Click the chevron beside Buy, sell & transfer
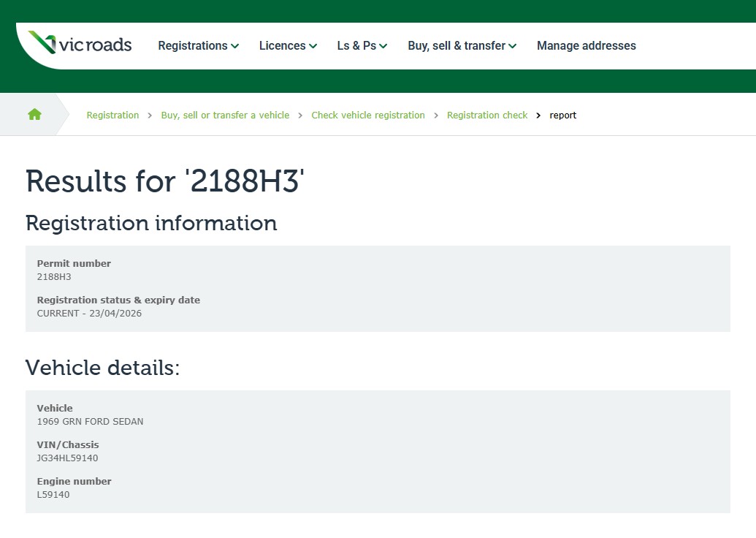 513,46
